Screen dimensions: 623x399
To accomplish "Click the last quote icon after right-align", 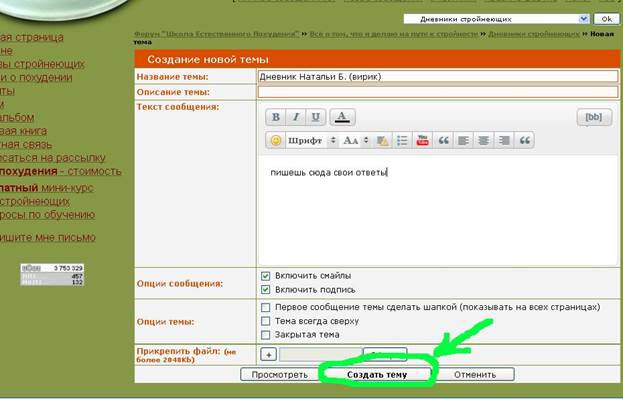I will click(x=524, y=140).
